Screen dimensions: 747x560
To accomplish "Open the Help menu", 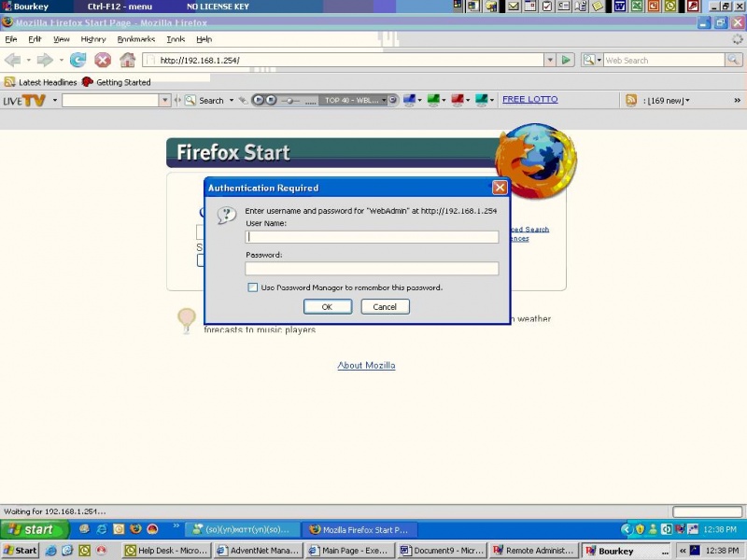I will point(204,39).
